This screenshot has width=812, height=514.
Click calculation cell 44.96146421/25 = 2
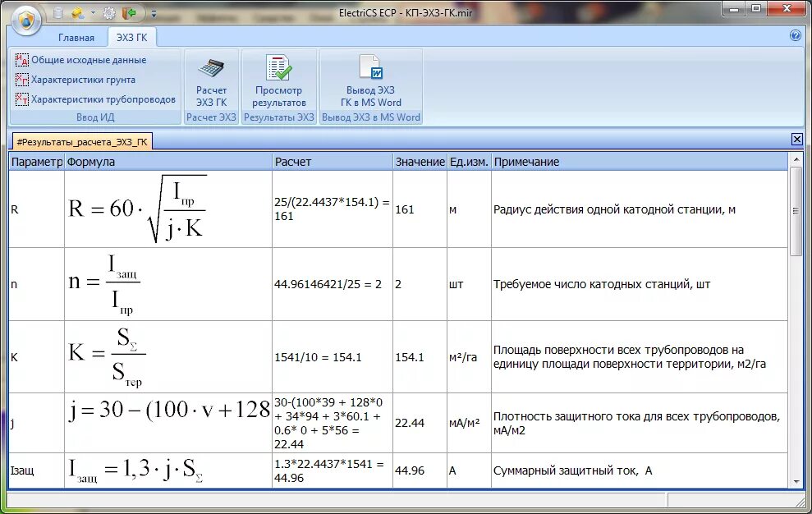click(x=333, y=284)
